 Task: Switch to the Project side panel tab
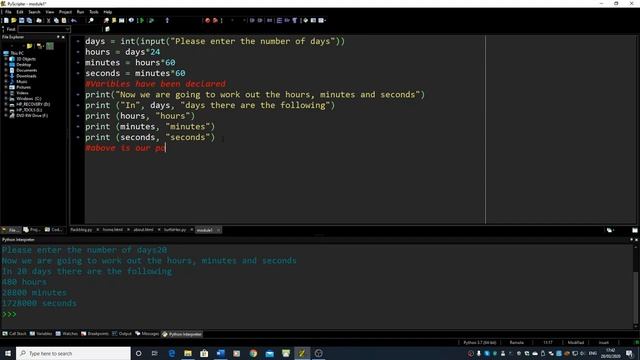(x=32, y=230)
